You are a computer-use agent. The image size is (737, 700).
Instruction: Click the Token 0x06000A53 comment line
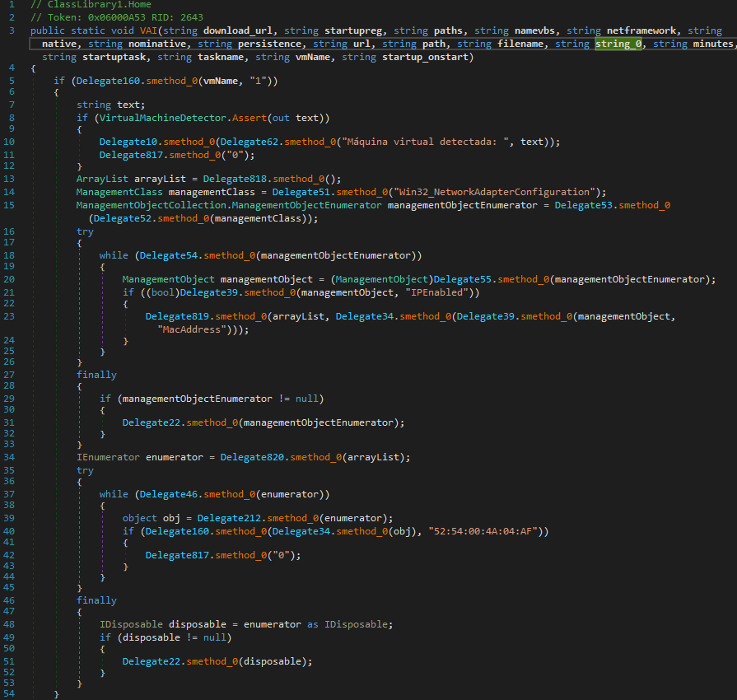click(x=117, y=18)
